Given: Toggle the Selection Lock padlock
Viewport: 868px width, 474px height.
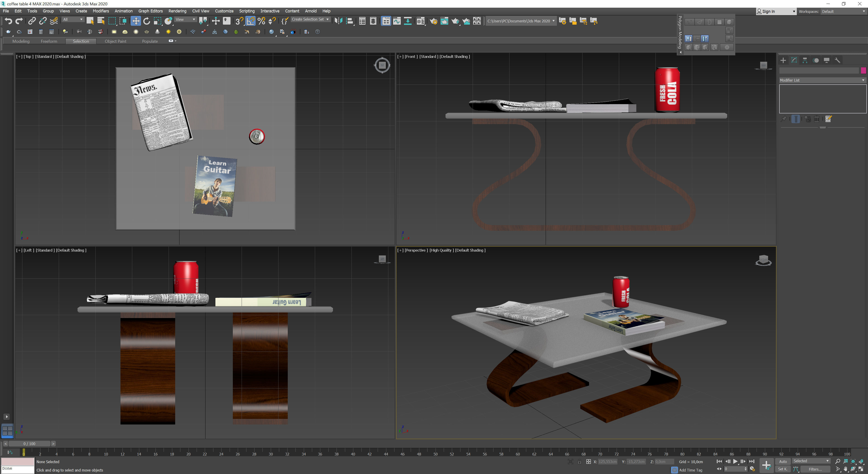Looking at the screenshot, I should (x=579, y=462).
